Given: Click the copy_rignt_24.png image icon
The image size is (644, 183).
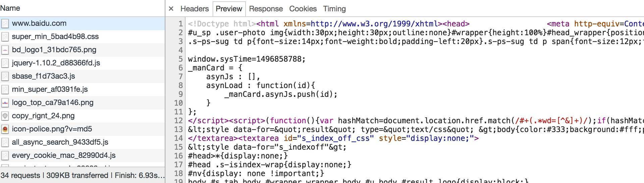Looking at the screenshot, I should (5, 116).
